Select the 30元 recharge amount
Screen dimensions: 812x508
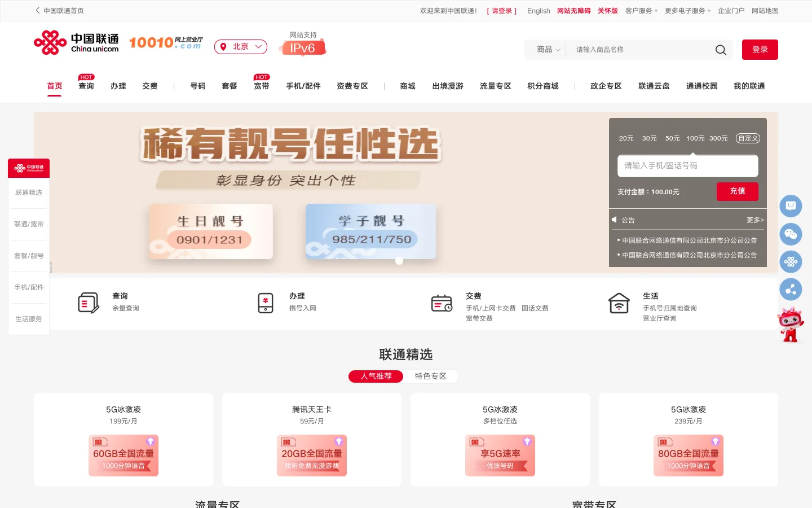(x=649, y=138)
